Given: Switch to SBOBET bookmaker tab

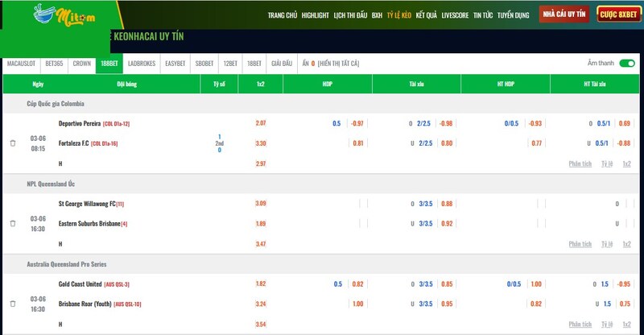Looking at the screenshot, I should coord(204,64).
